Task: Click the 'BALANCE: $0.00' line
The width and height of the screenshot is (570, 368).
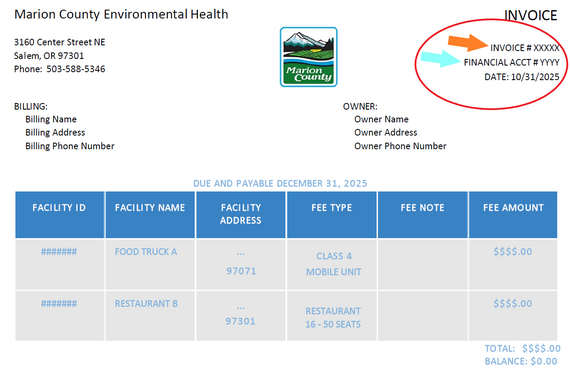Action: (x=521, y=361)
